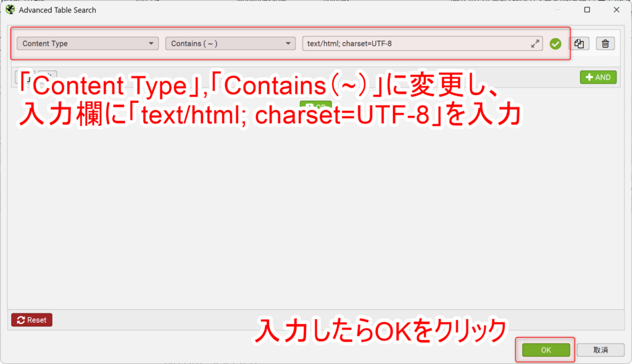
Task: Click the Advanced Table Search title bar
Action: 247,10
